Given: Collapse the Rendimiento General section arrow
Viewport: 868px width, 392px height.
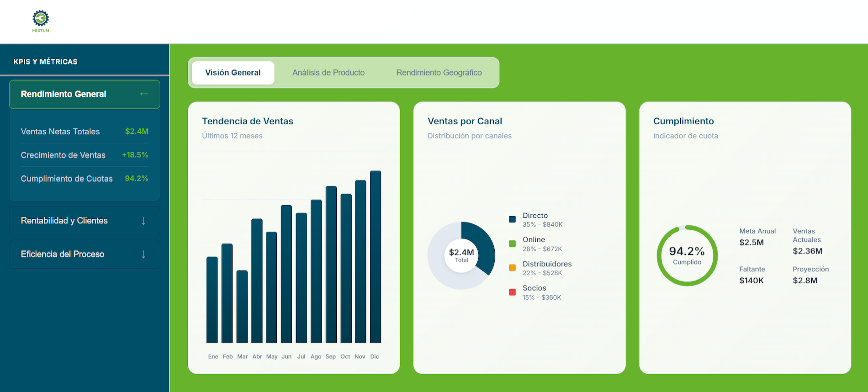Looking at the screenshot, I should [144, 94].
